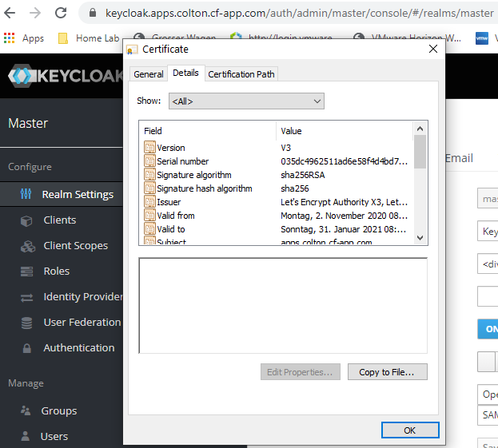Select the Serial number field row
This screenshot has height=448, width=498.
[182, 161]
